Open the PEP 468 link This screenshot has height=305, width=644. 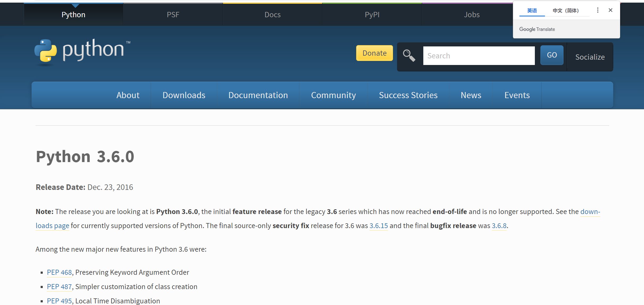pos(59,272)
